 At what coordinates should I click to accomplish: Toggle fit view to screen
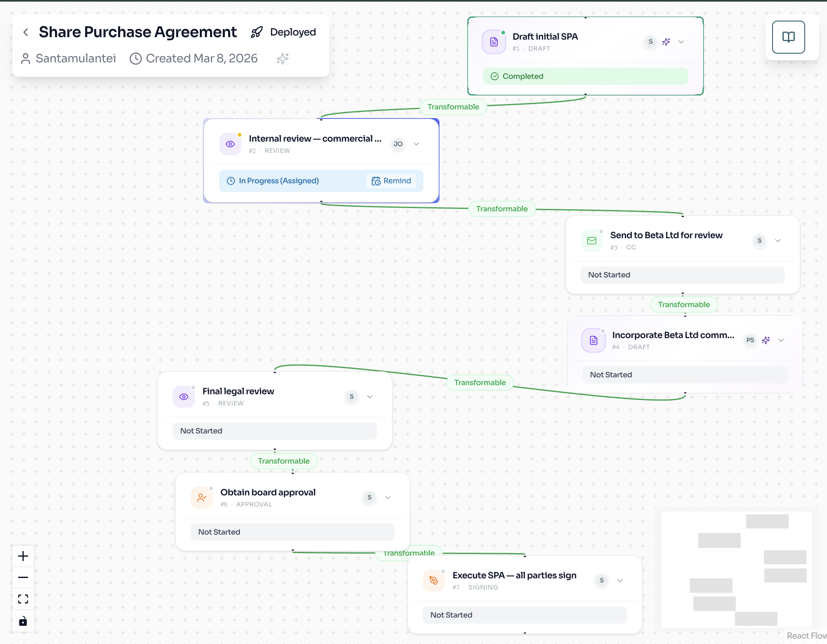(23, 599)
